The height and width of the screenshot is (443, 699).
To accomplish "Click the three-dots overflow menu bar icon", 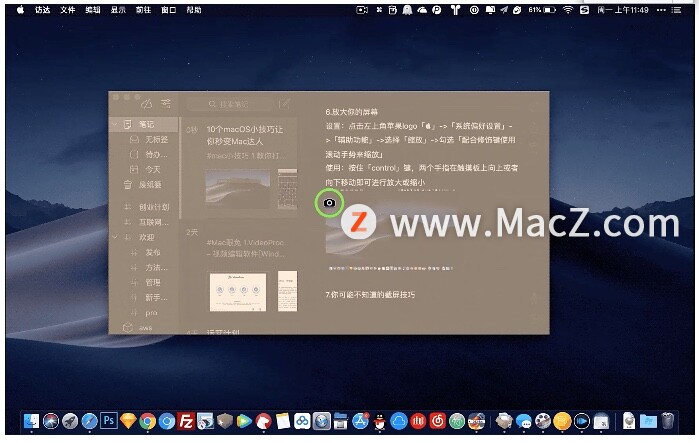I will pos(661,10).
